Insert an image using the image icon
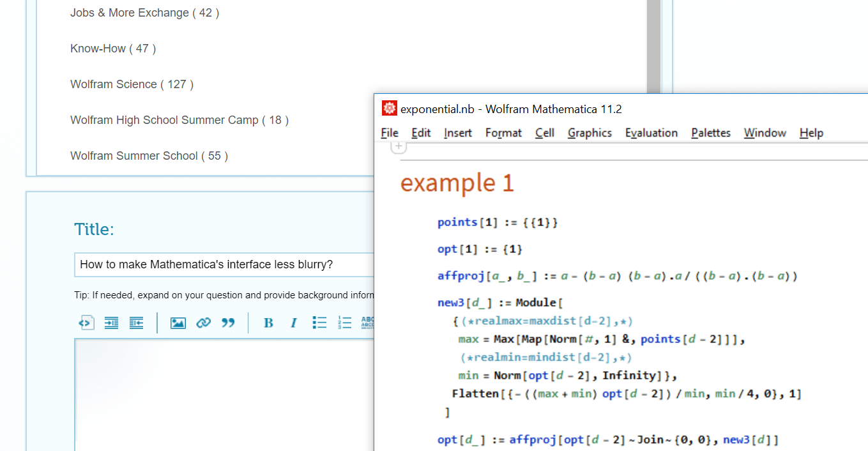Viewport: 868px width, 451px height. pyautogui.click(x=179, y=323)
